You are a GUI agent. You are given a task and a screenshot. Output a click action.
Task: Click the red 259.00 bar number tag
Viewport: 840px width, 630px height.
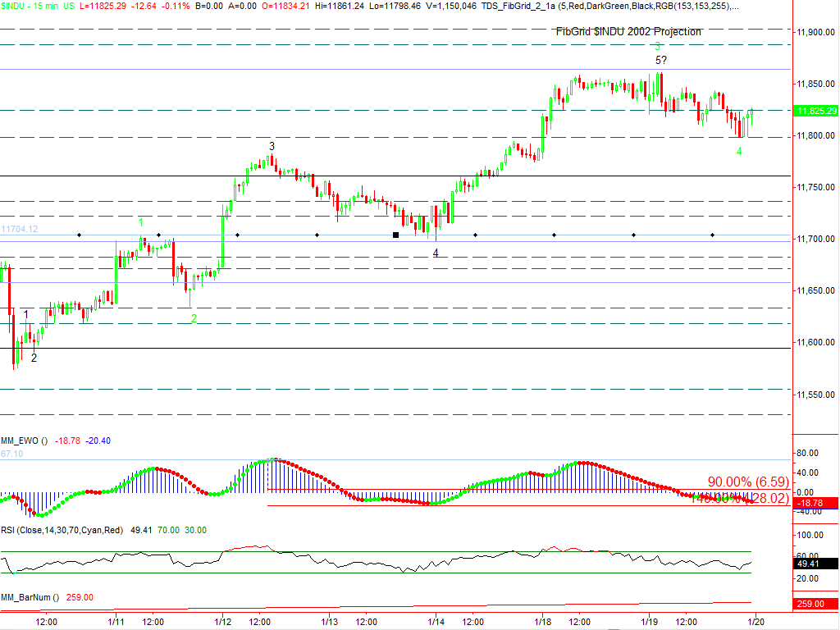pos(815,604)
